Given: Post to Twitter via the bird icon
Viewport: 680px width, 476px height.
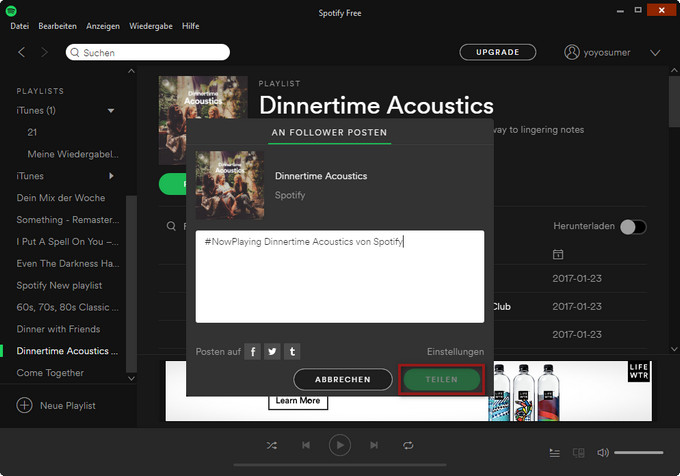Looking at the screenshot, I should pos(272,352).
